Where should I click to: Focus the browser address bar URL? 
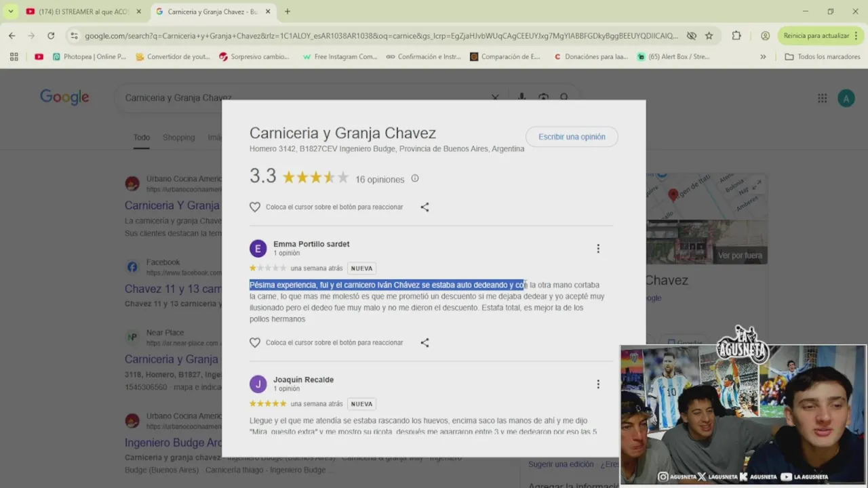coord(380,36)
